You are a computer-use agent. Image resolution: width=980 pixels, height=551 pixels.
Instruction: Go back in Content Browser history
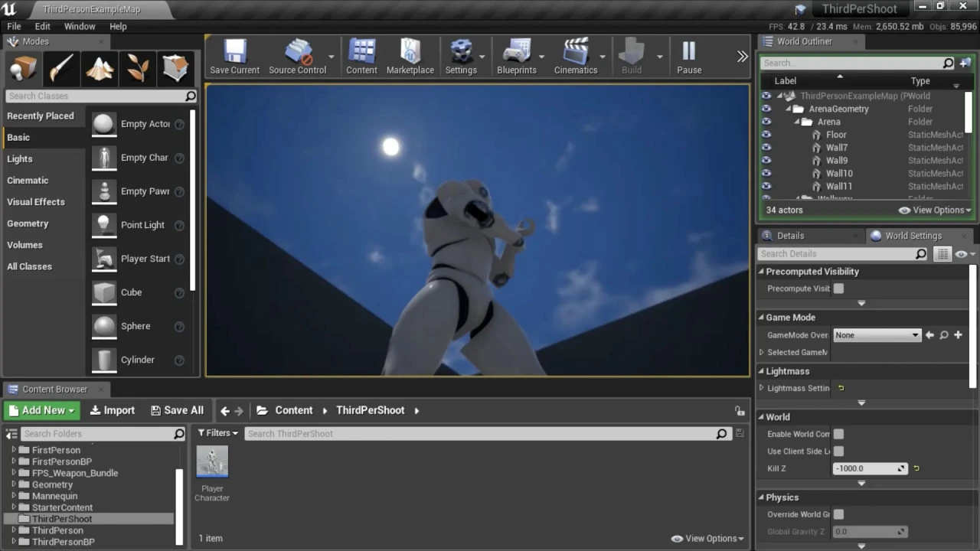pos(225,411)
